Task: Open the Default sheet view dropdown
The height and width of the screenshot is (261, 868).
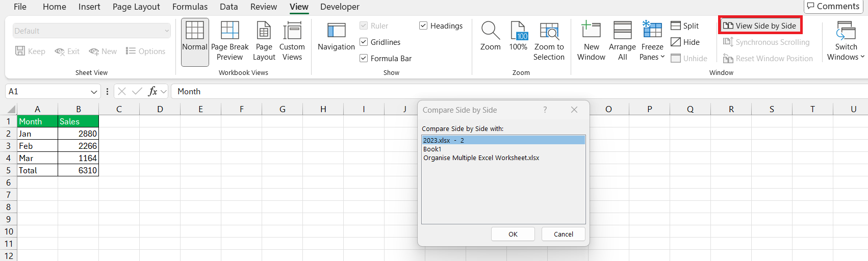Action: pyautogui.click(x=92, y=31)
